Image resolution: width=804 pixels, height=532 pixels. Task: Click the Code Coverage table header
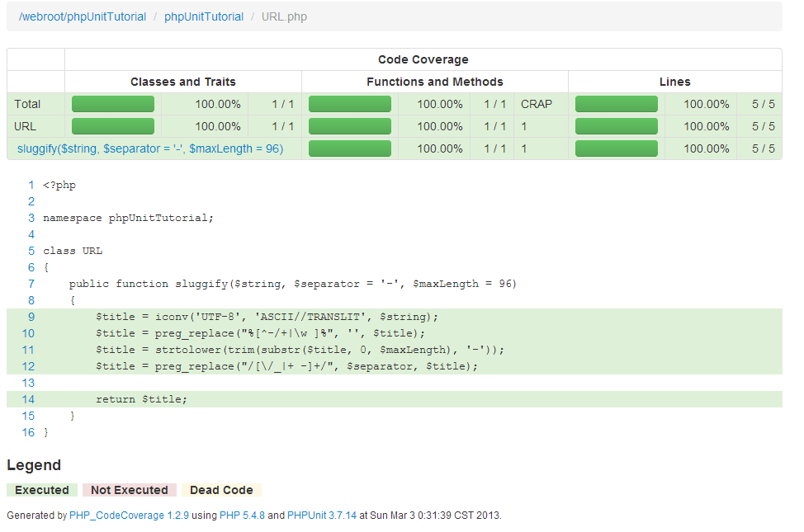[x=423, y=59]
